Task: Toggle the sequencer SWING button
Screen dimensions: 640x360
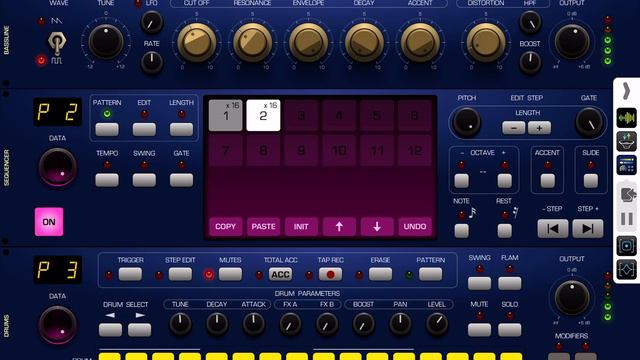Action: pos(144,180)
